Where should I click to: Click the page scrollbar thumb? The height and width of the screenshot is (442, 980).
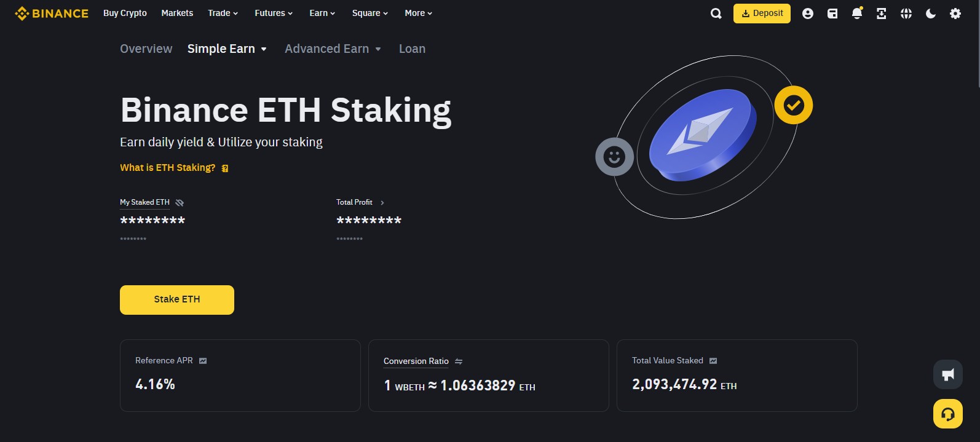point(978,43)
